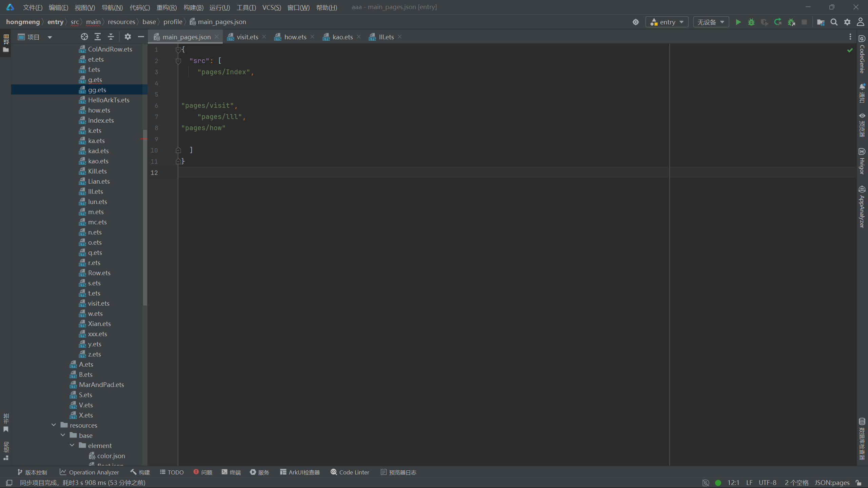Image resolution: width=868 pixels, height=488 pixels.
Task: Open 终端 terminal tool window
Action: (231, 472)
